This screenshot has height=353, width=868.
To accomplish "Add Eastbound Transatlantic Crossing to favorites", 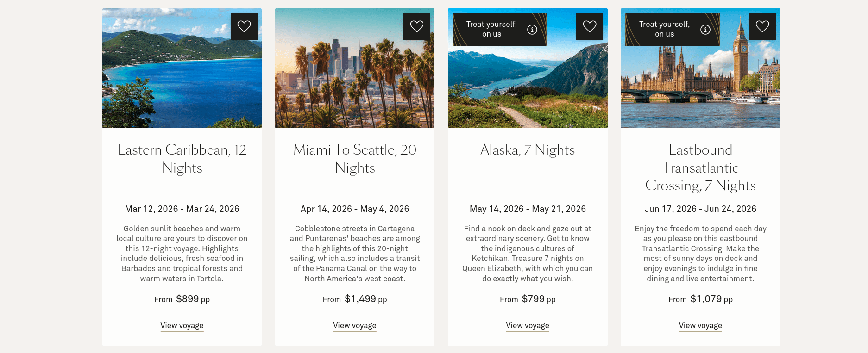I will 762,26.
